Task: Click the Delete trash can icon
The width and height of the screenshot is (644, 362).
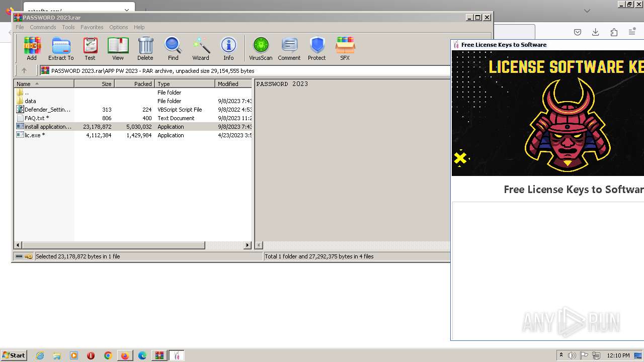Action: (145, 49)
